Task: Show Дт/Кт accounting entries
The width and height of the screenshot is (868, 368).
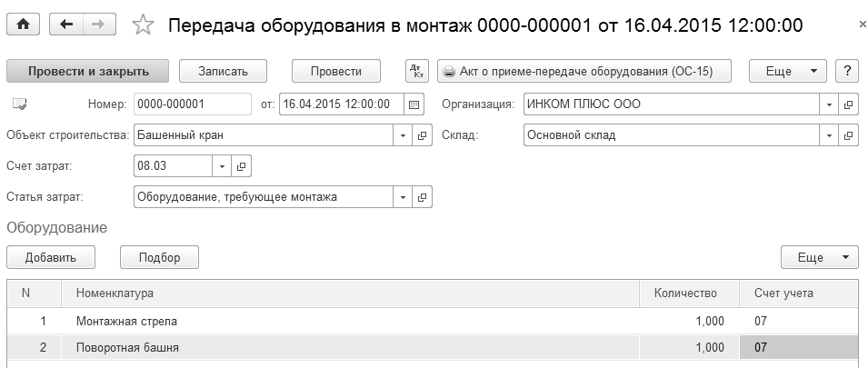Action: pos(416,71)
